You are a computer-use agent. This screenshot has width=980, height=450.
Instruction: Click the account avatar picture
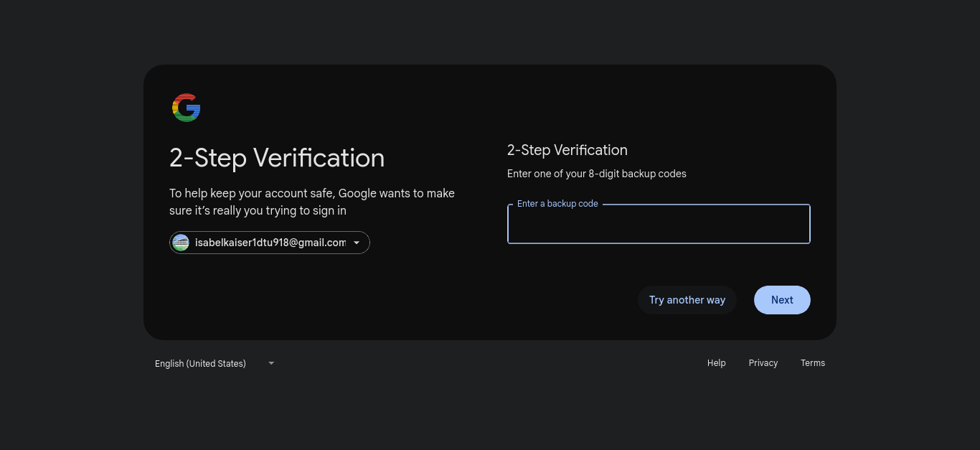(181, 243)
